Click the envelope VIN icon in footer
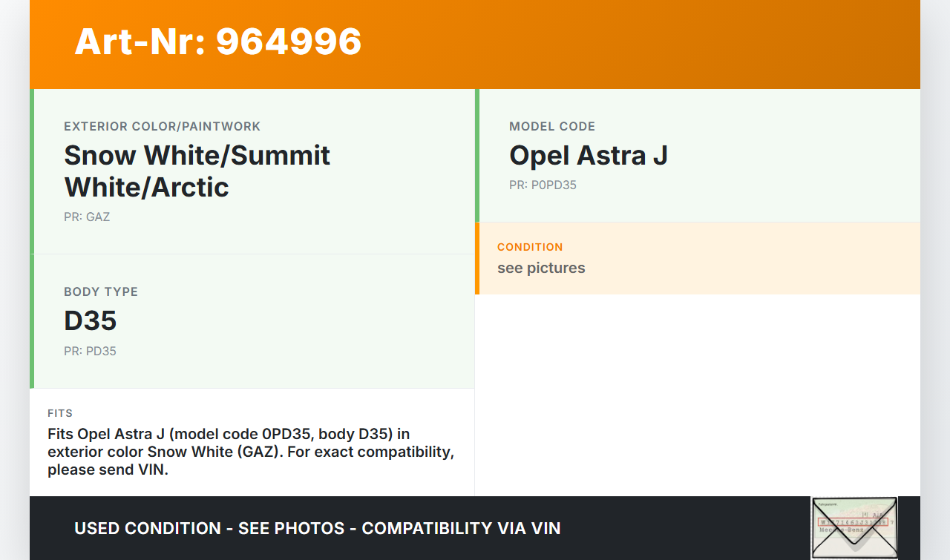950x560 pixels. point(854,527)
